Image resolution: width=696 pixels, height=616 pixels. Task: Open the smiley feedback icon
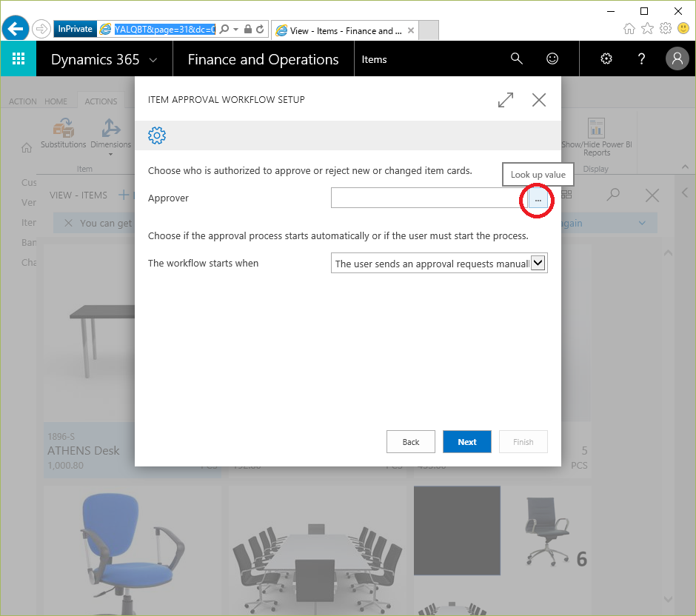[x=552, y=59]
